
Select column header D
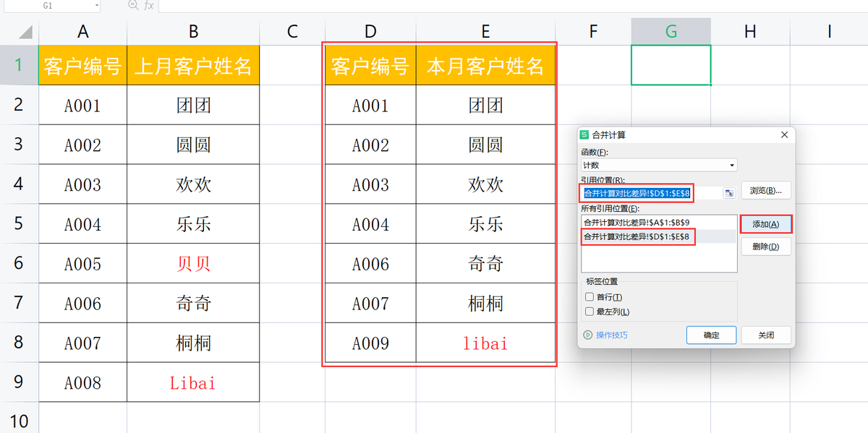pos(370,32)
